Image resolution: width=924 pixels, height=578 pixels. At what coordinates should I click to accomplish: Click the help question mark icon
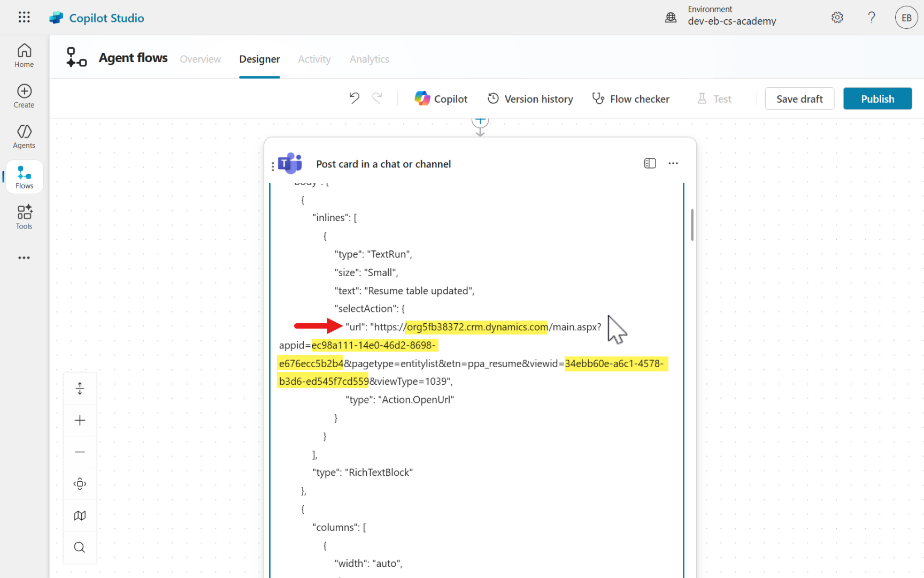coord(872,18)
